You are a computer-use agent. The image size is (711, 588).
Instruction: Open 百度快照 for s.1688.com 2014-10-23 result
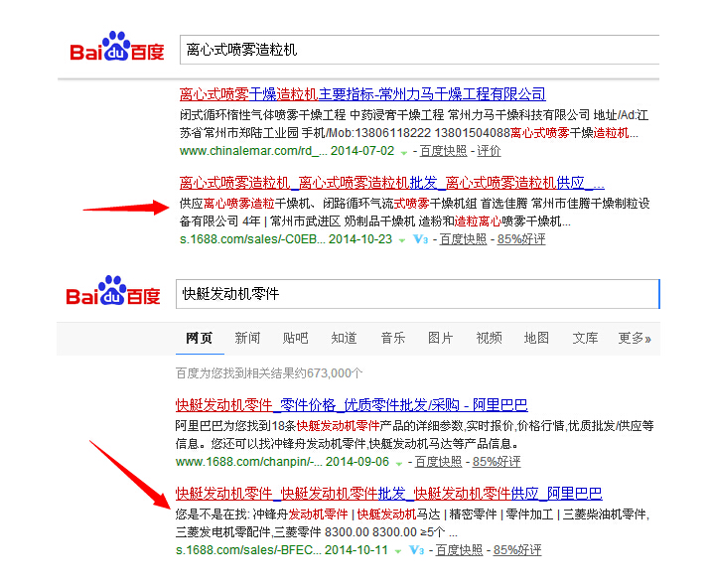tap(463, 239)
